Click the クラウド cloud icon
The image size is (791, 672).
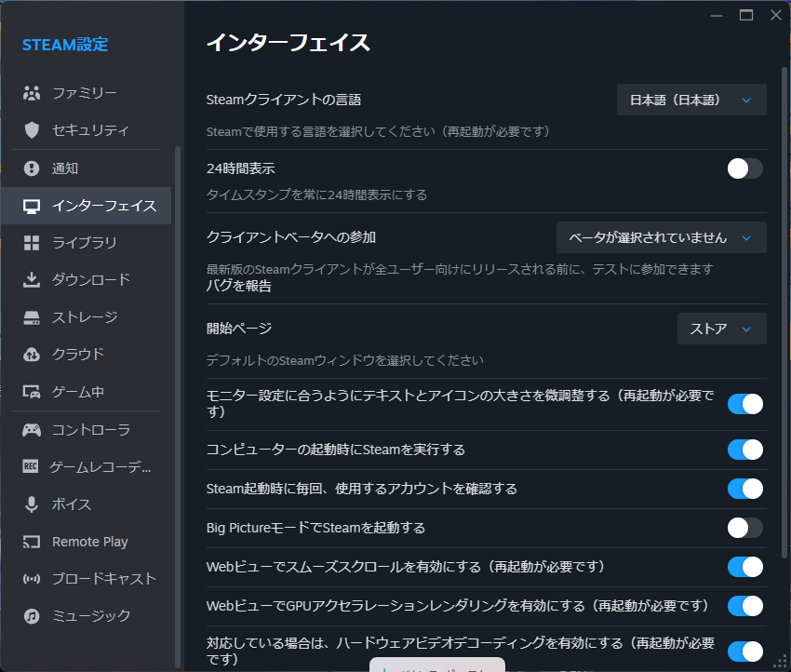point(32,355)
